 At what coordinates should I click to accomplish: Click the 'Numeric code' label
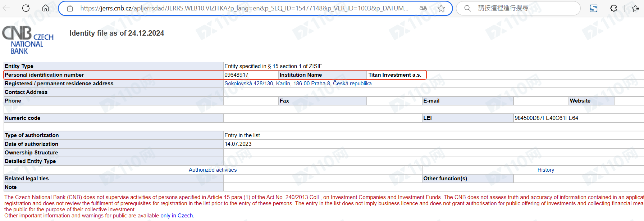(x=23, y=118)
